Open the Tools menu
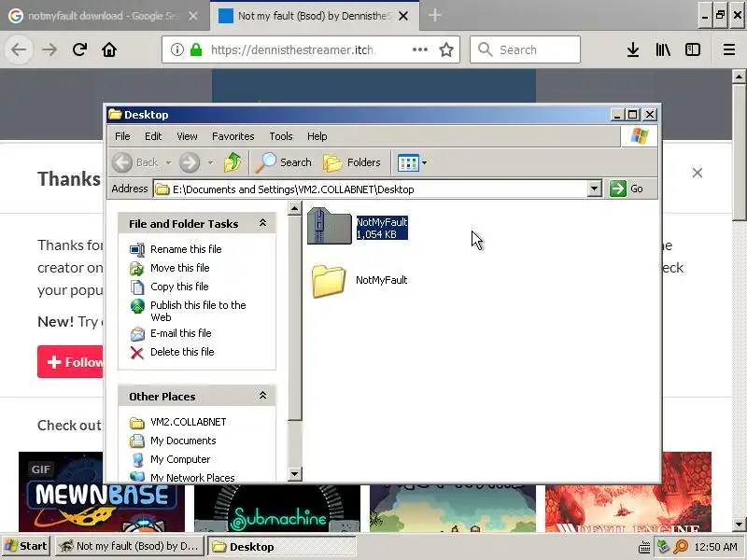 pyautogui.click(x=281, y=136)
